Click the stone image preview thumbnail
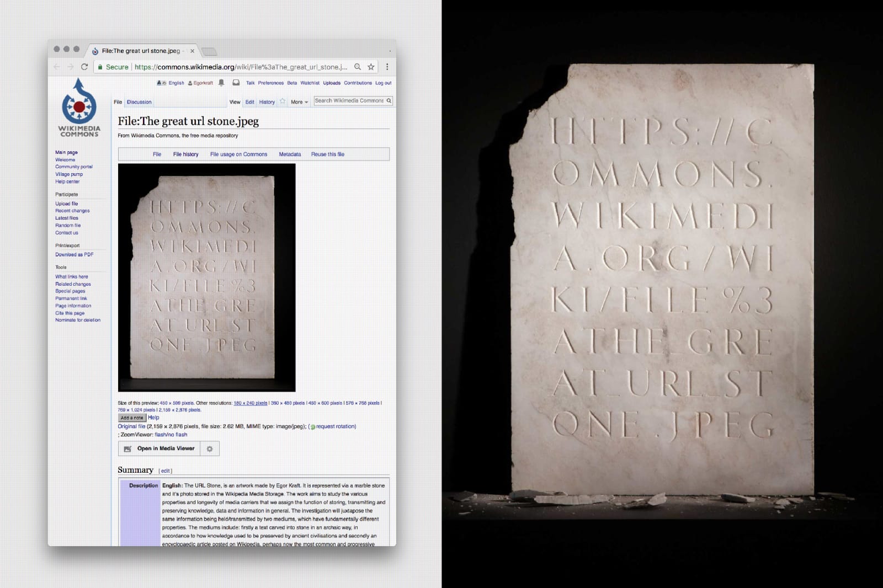 [206, 277]
